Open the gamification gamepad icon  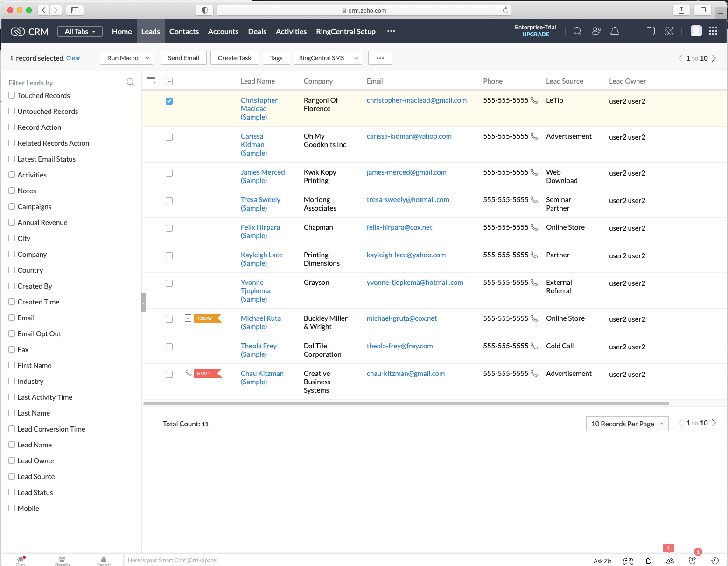click(628, 560)
